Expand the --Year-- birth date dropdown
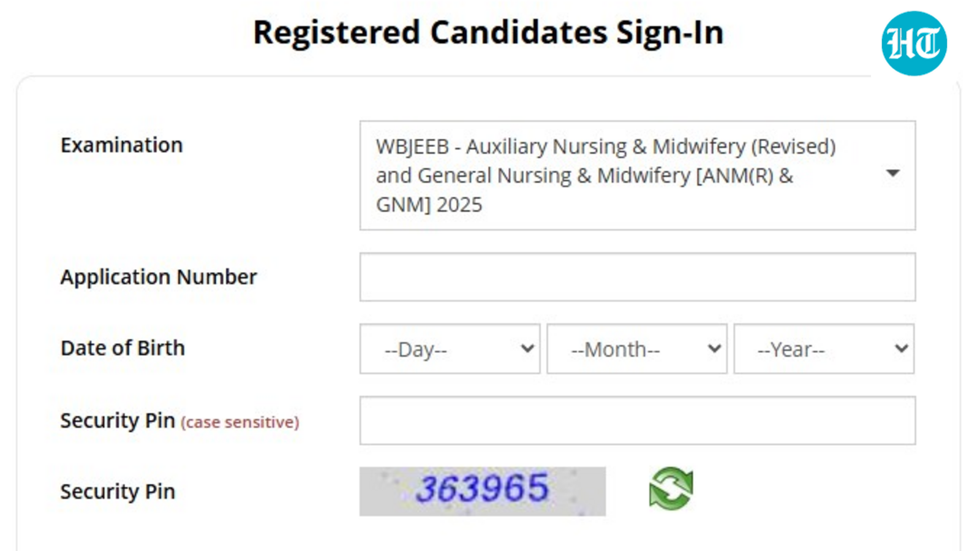980x551 pixels. tap(823, 349)
